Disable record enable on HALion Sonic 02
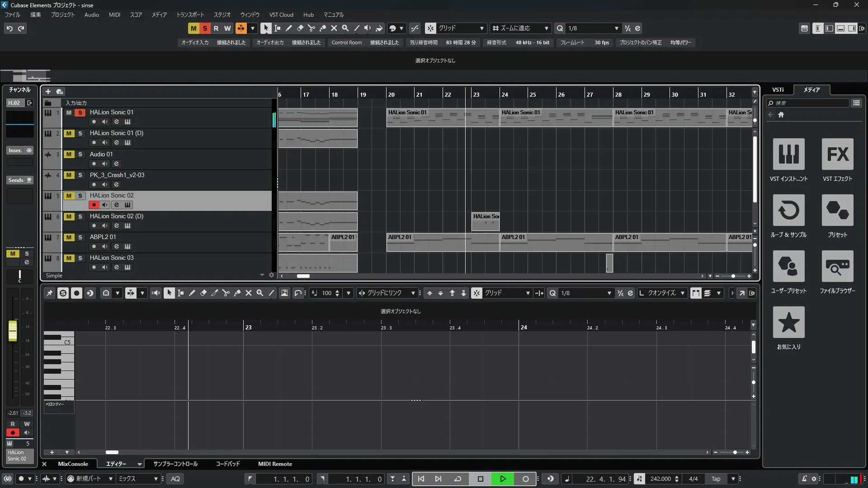The image size is (868, 488). 94,205
